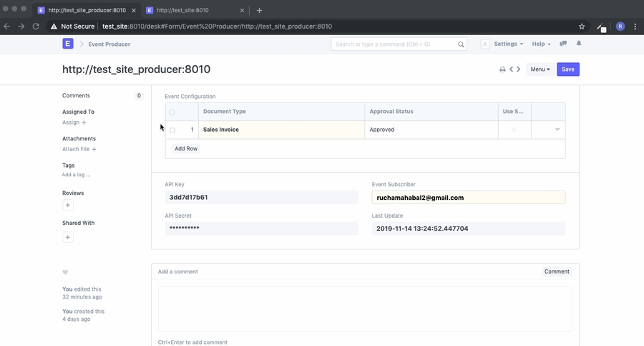Open notifications bell icon
The image size is (644, 346).
579,44
